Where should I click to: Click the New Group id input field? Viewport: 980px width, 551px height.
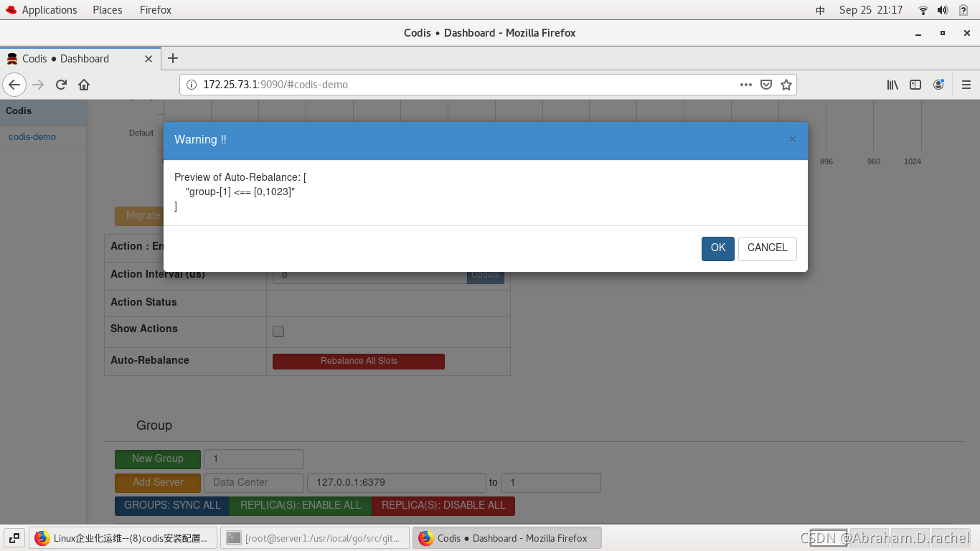coord(254,458)
